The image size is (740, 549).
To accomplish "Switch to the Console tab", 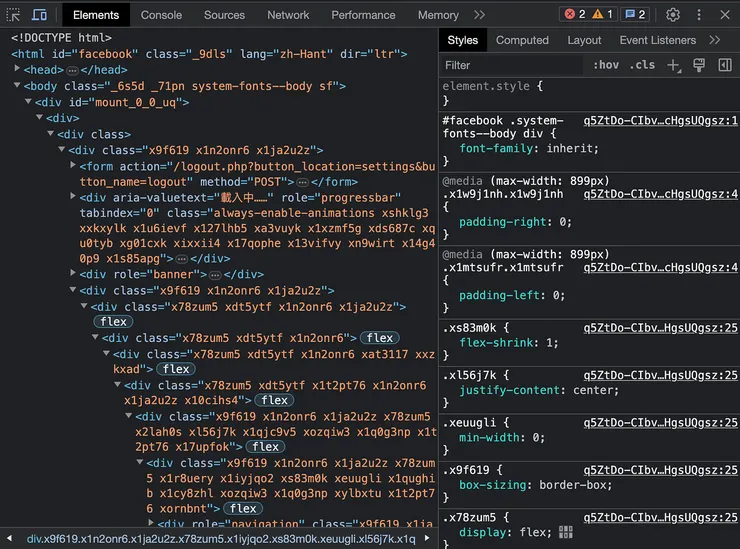I will point(161,15).
